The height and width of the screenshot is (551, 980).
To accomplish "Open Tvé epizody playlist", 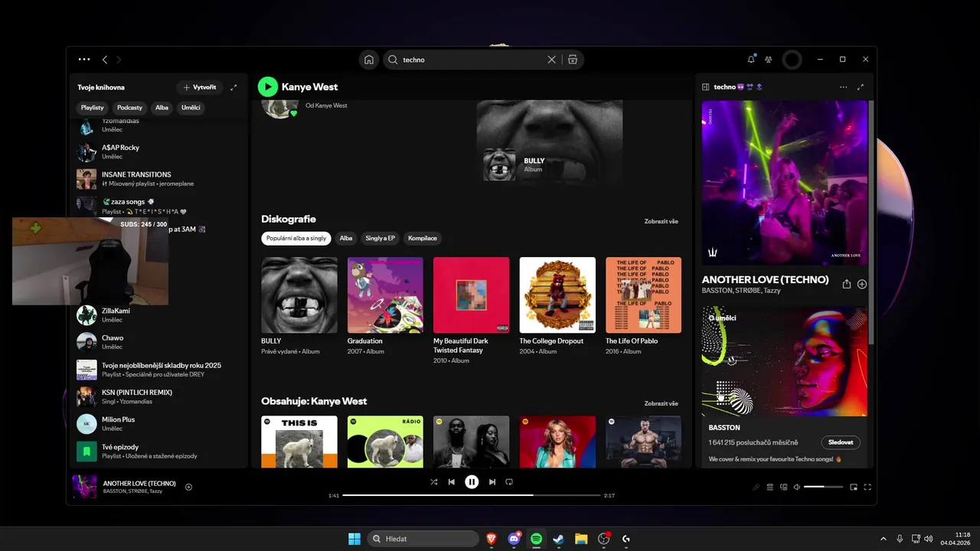I will pyautogui.click(x=159, y=452).
